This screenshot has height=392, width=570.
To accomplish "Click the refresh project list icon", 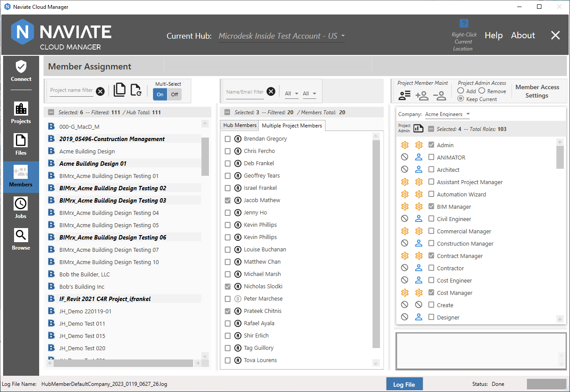I will click(x=136, y=90).
